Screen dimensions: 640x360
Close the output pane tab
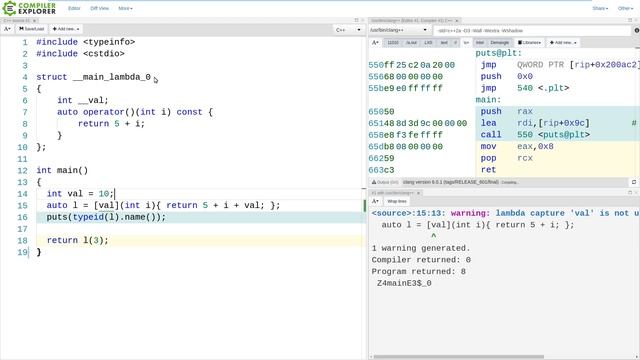(x=418, y=193)
